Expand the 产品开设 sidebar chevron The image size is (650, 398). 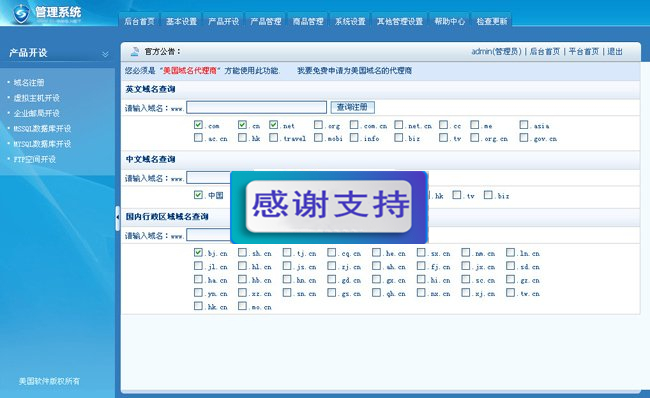click(105, 54)
